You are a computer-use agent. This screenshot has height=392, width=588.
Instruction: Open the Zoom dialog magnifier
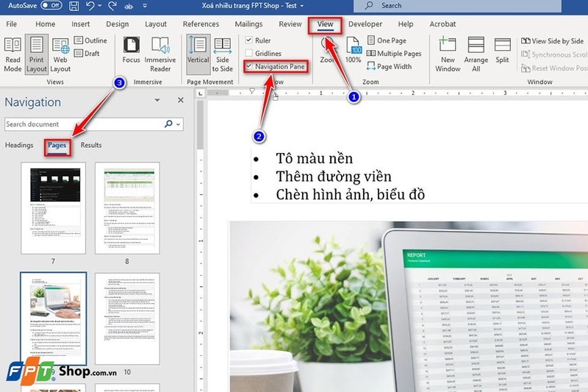[x=326, y=50]
